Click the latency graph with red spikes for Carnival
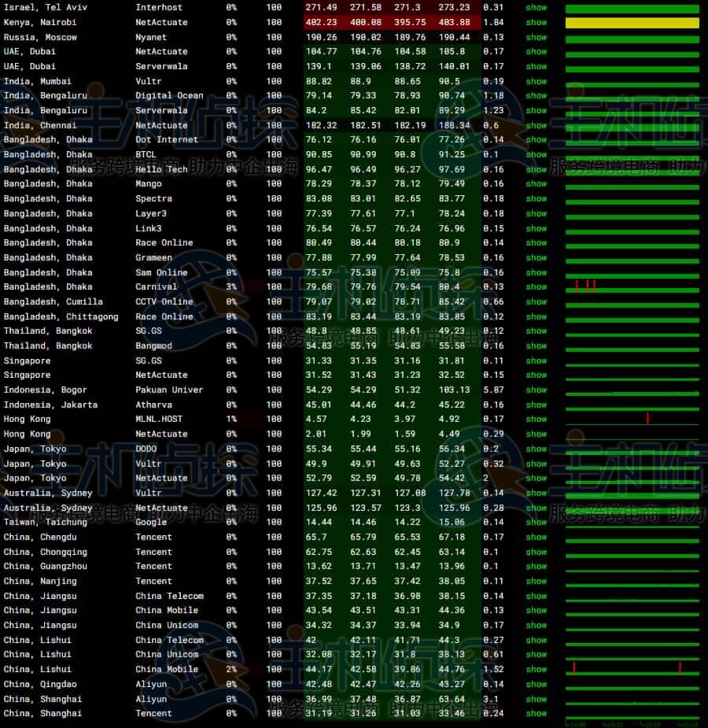This screenshot has width=708, height=728. point(632,286)
